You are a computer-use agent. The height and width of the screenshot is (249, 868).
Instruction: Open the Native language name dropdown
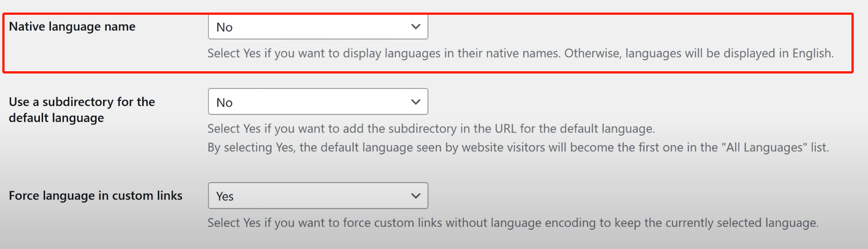(318, 27)
